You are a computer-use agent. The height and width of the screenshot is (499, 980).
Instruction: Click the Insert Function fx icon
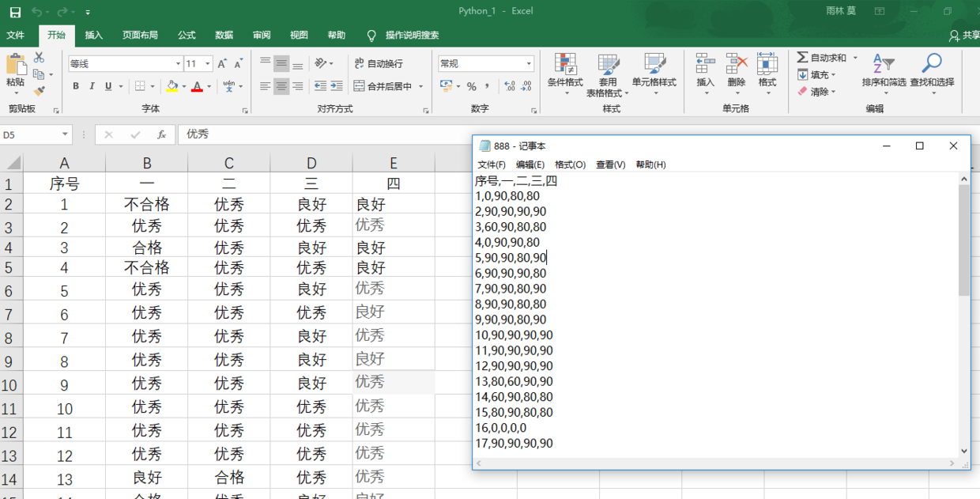161,134
